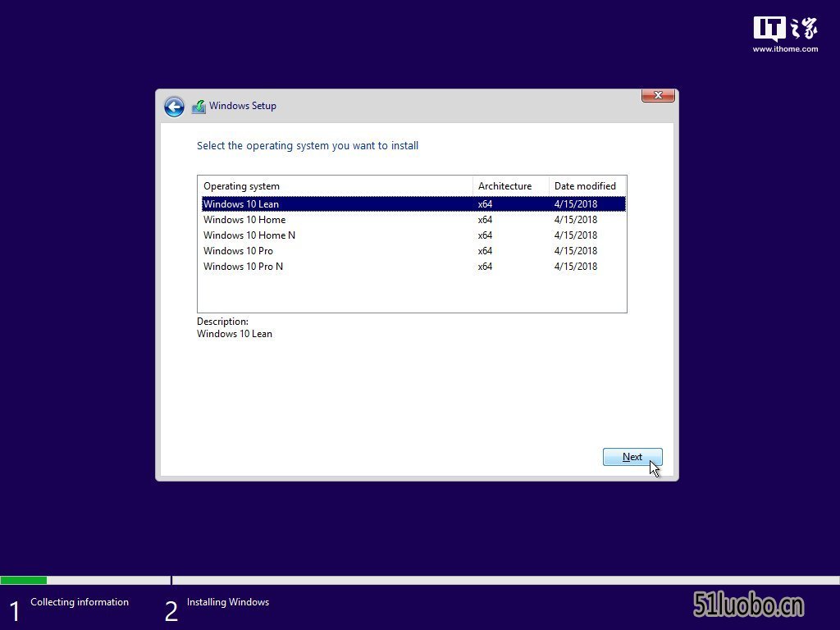Click the Operating system column header
Viewport: 840px width, 630px height.
click(x=336, y=186)
